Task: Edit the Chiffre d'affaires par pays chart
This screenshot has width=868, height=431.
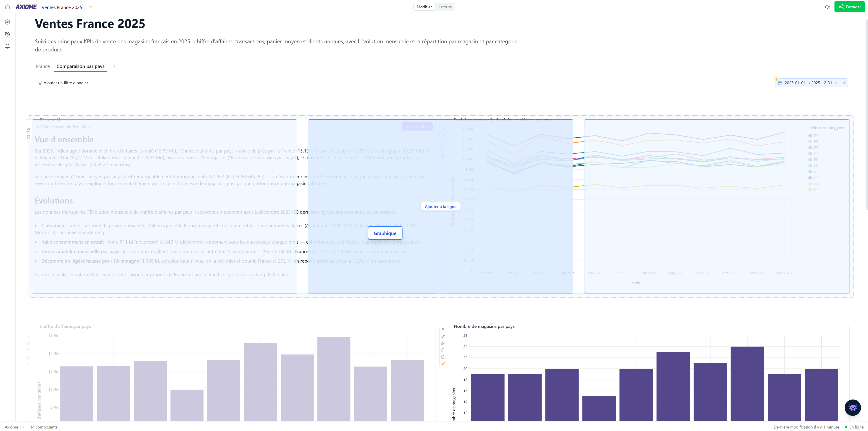Action: [29, 336]
